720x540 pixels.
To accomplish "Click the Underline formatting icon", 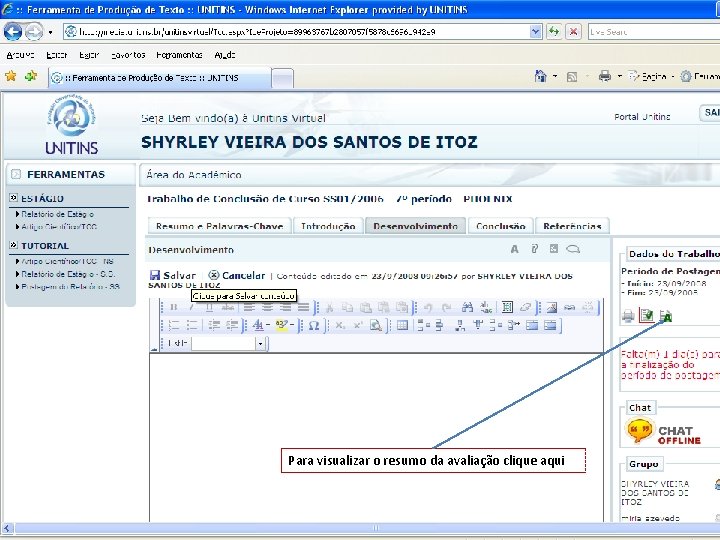I will click(x=209, y=307).
